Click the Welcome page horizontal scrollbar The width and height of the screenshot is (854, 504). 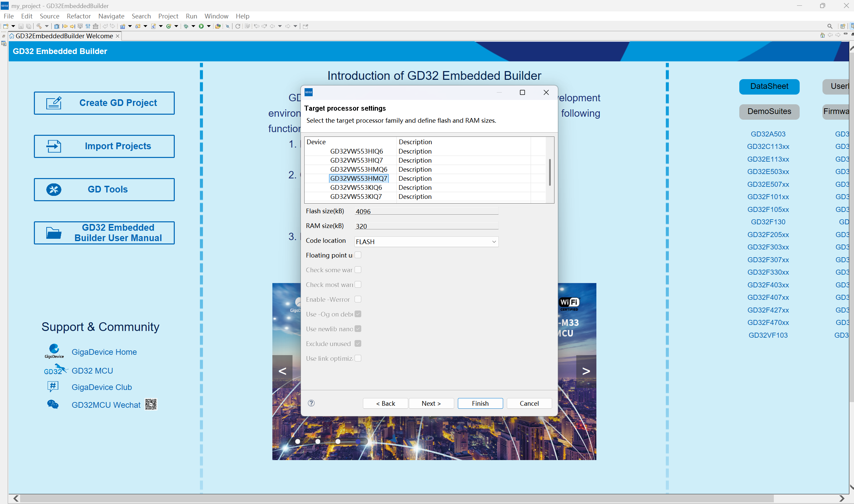coord(397,498)
